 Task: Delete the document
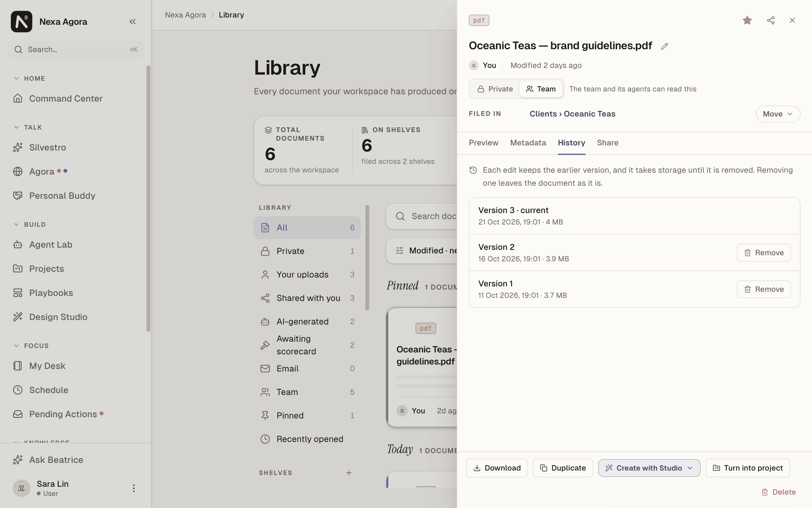tap(778, 492)
